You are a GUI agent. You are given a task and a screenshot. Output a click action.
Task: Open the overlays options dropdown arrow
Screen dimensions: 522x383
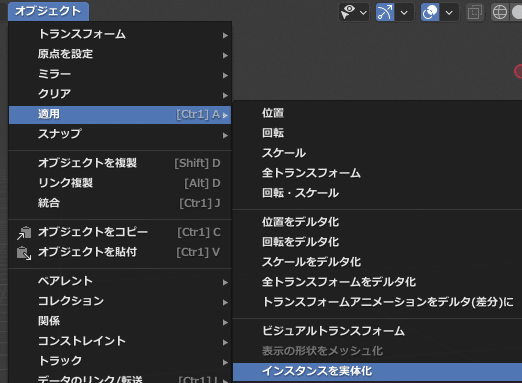tap(449, 13)
